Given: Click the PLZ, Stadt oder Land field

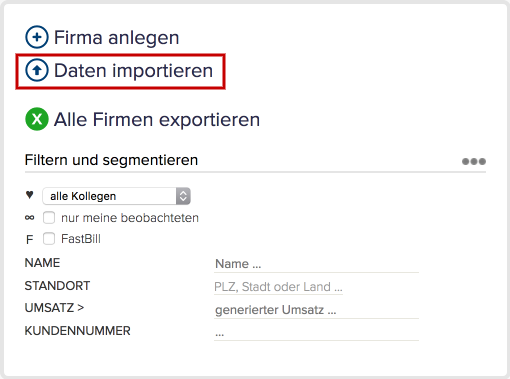Looking at the screenshot, I should click(x=278, y=287).
